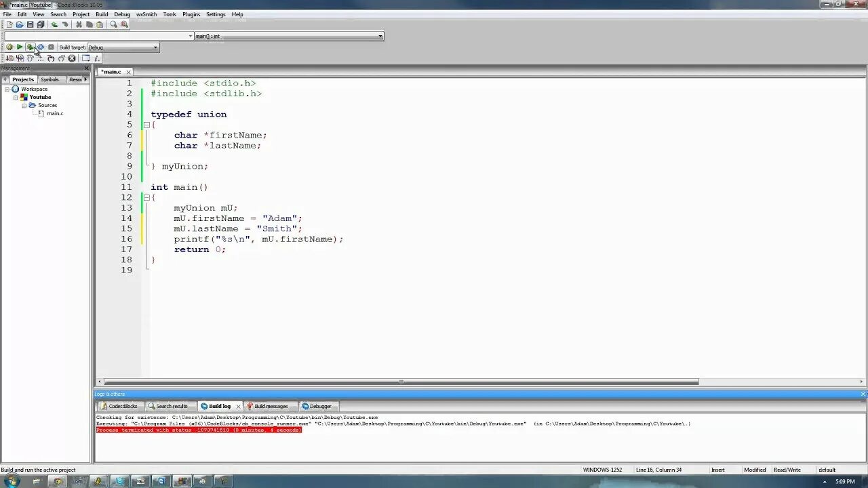The image size is (868, 488).
Task: Click the Run to cursor debugger icon
Action: pyautogui.click(x=20, y=58)
